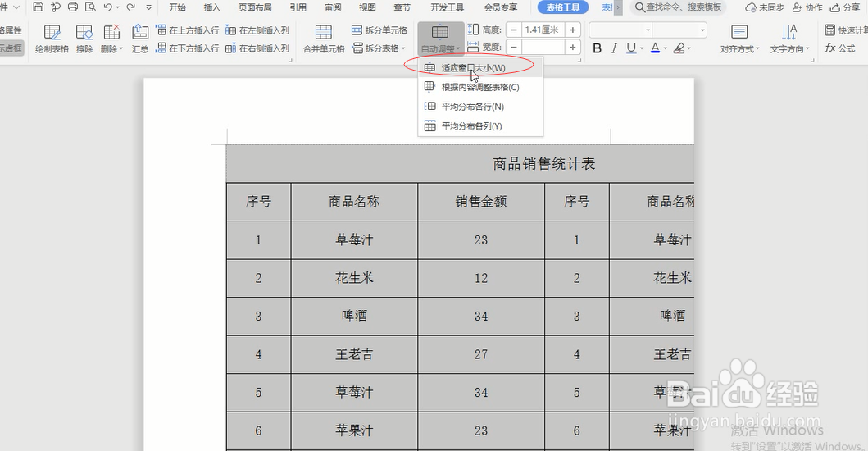Screen dimensions: 868x451
Task: Open highlight color dropdown arrow
Action: coord(690,48)
